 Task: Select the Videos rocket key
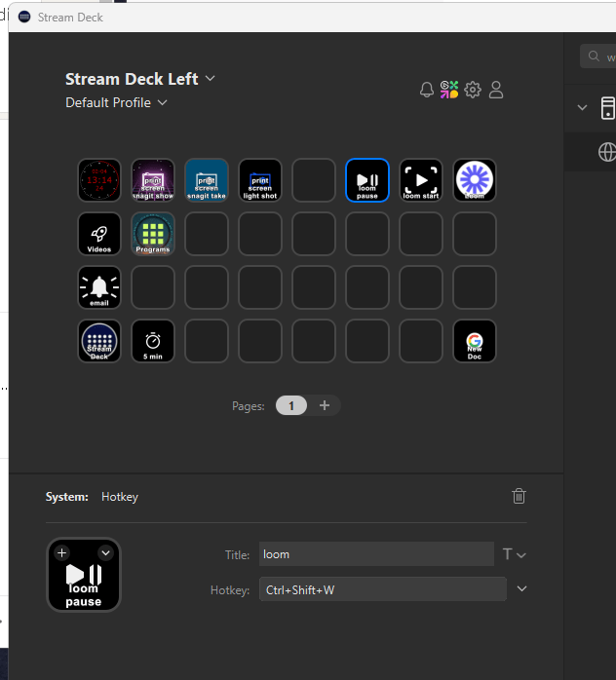(x=99, y=234)
